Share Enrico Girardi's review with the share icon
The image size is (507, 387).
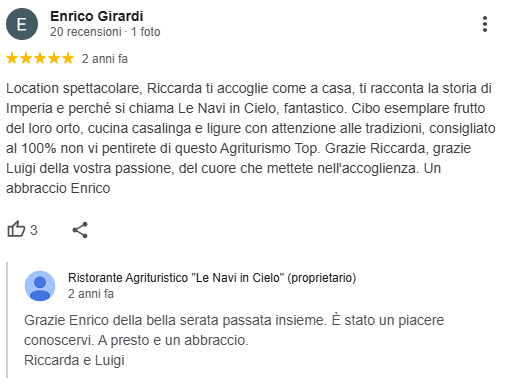coord(80,230)
